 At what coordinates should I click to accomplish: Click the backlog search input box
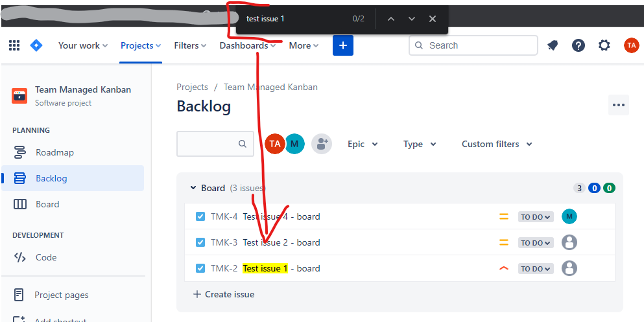215,144
